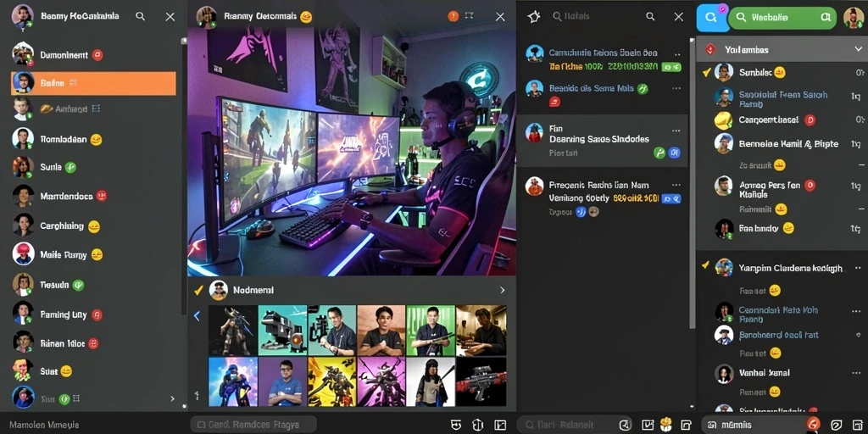Click the grid icon beside Amhaot

pyautogui.click(x=95, y=109)
